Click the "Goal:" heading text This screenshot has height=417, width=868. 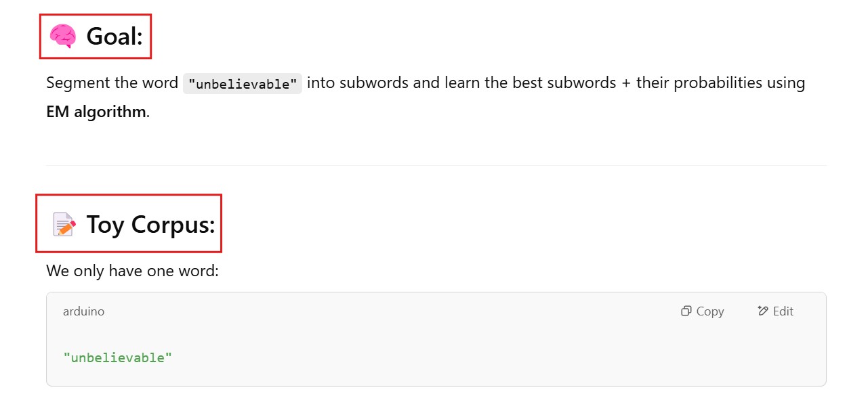point(115,37)
